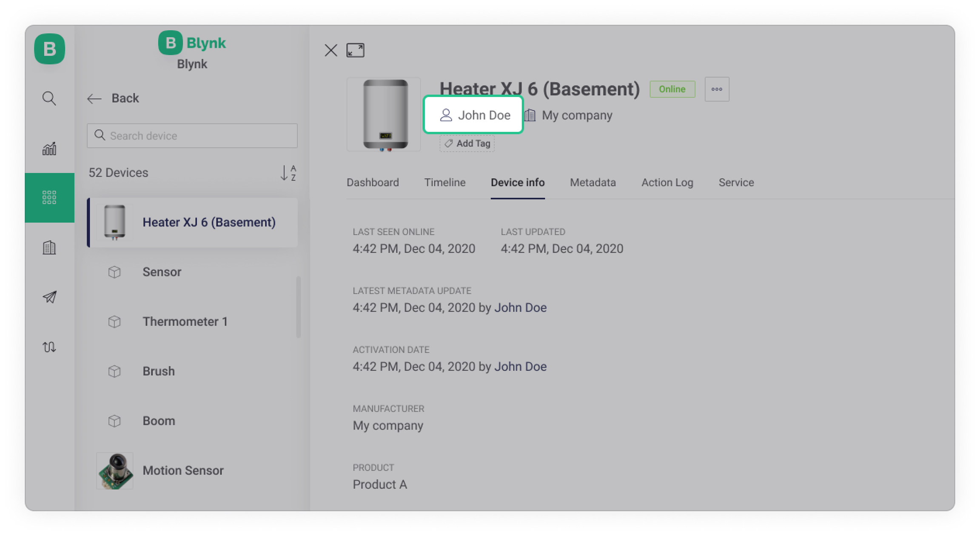980x536 pixels.
Task: Click the paper plane sidebar icon
Action: pos(49,297)
